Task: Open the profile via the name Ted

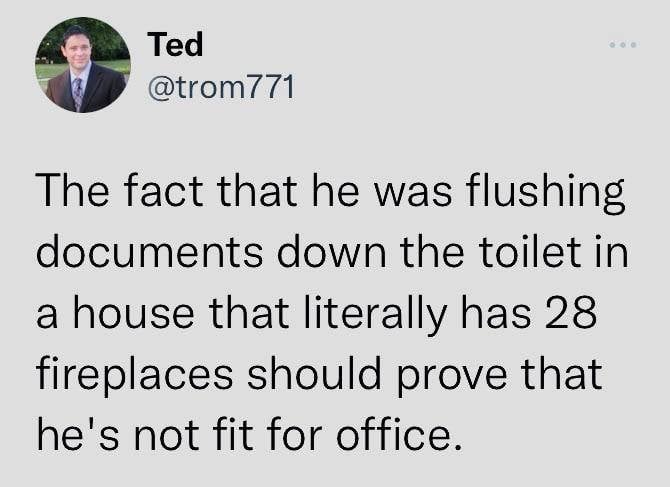Action: click(x=175, y=45)
